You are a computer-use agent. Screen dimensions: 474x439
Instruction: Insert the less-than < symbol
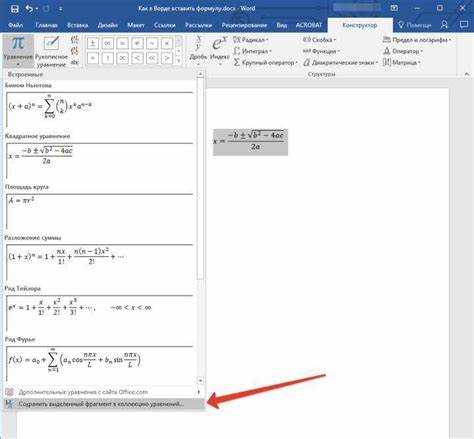click(x=137, y=58)
